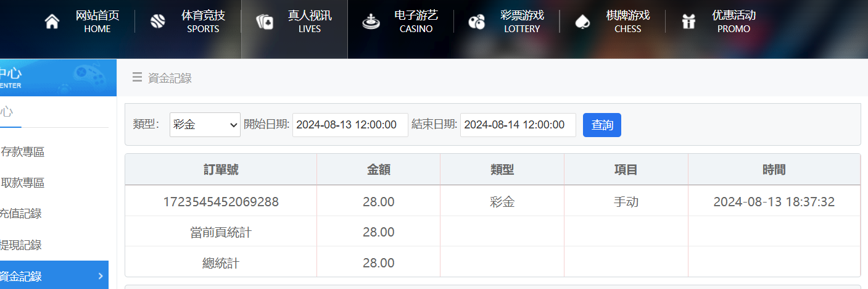
Task: Open 存款專區 in the sidebar
Action: 23,152
